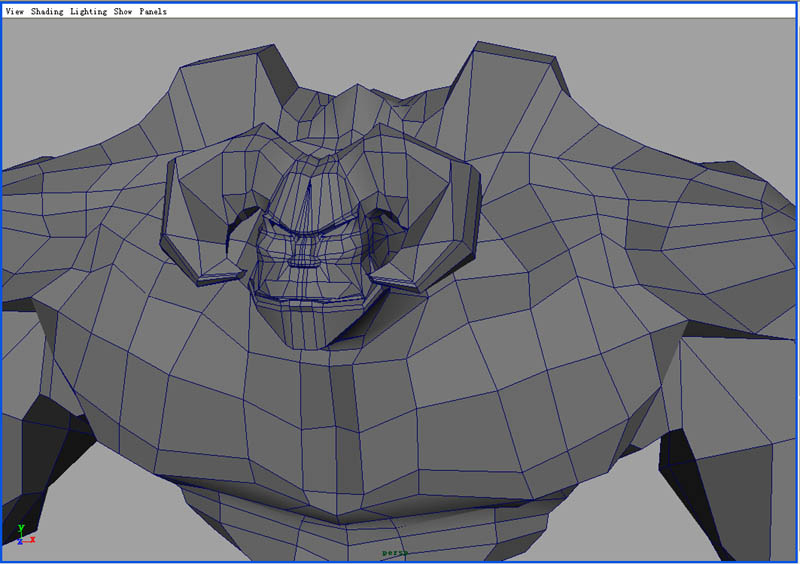Click the persp camera label

pos(395,553)
